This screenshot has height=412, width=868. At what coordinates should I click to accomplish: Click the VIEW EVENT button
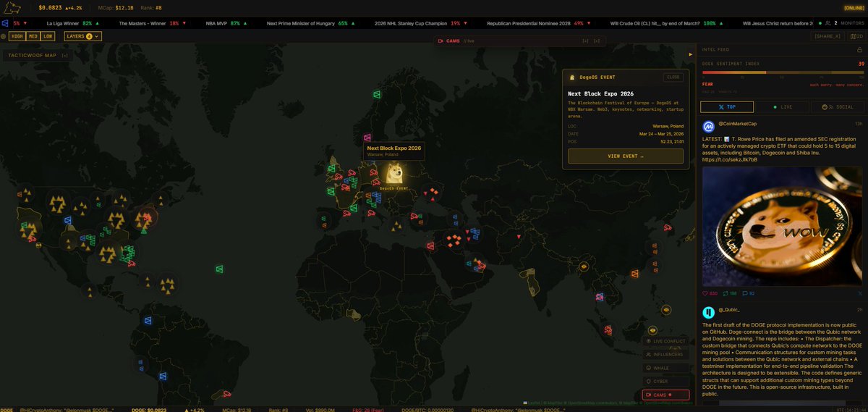[x=626, y=156]
